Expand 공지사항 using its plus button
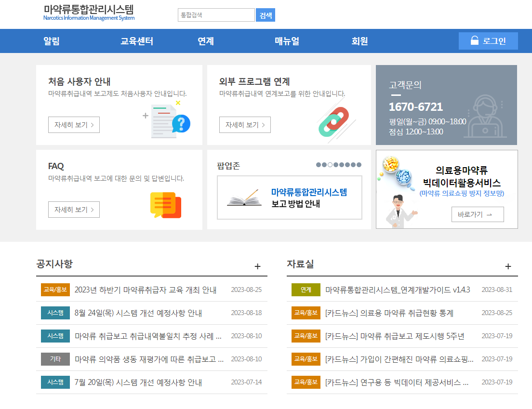This screenshot has height=409, width=532. coord(258,266)
